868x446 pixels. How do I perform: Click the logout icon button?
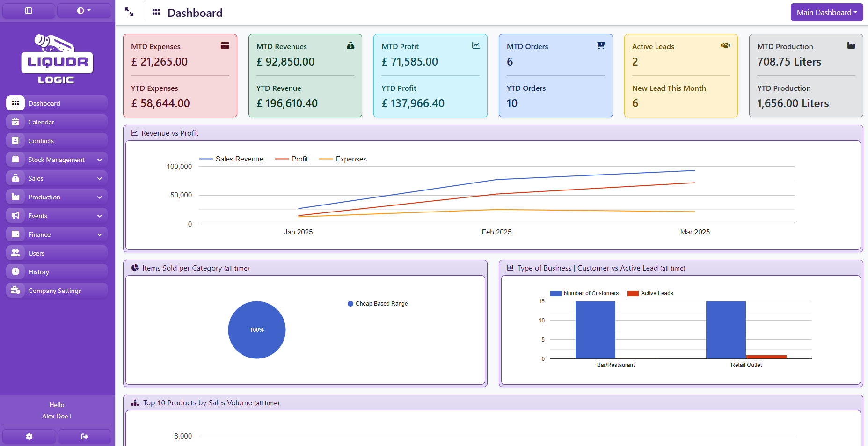[x=85, y=437]
